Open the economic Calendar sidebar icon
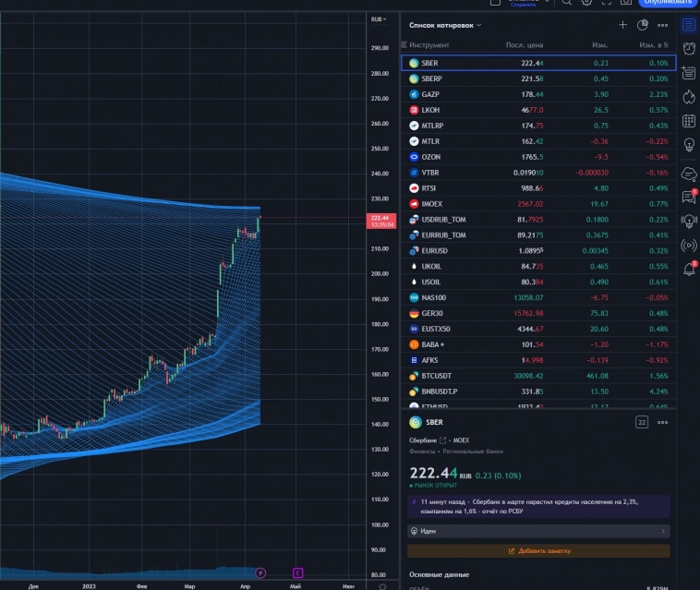700x590 pixels. point(688,120)
